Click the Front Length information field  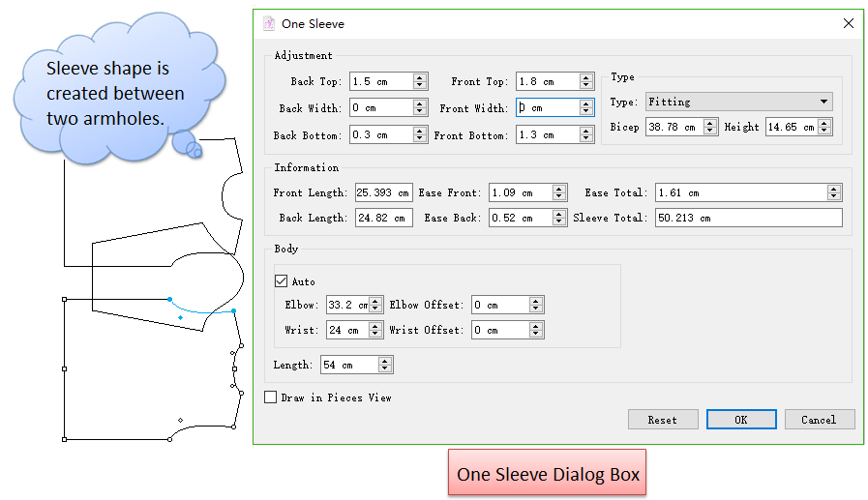(383, 193)
